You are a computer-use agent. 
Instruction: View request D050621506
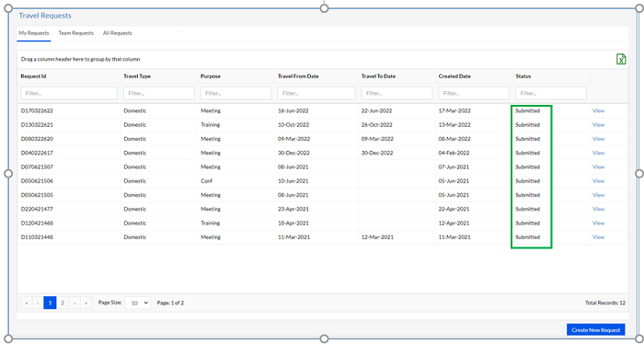tap(598, 181)
